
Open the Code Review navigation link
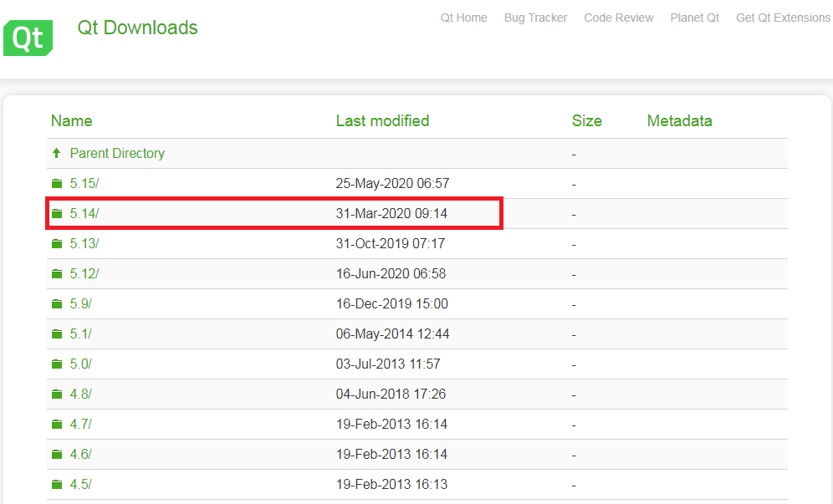click(x=618, y=18)
